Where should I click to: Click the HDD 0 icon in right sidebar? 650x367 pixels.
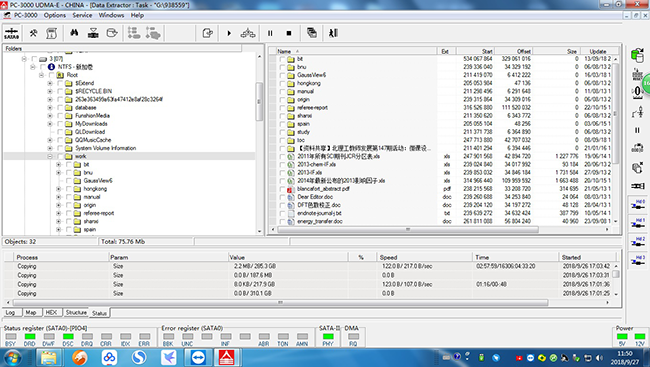pyautogui.click(x=638, y=204)
